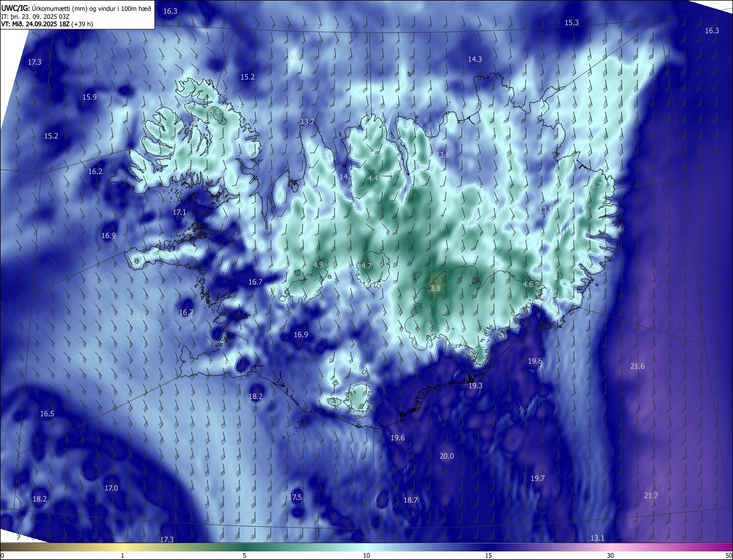Click the 18.7 value label
The image size is (733, 560).
411,500
